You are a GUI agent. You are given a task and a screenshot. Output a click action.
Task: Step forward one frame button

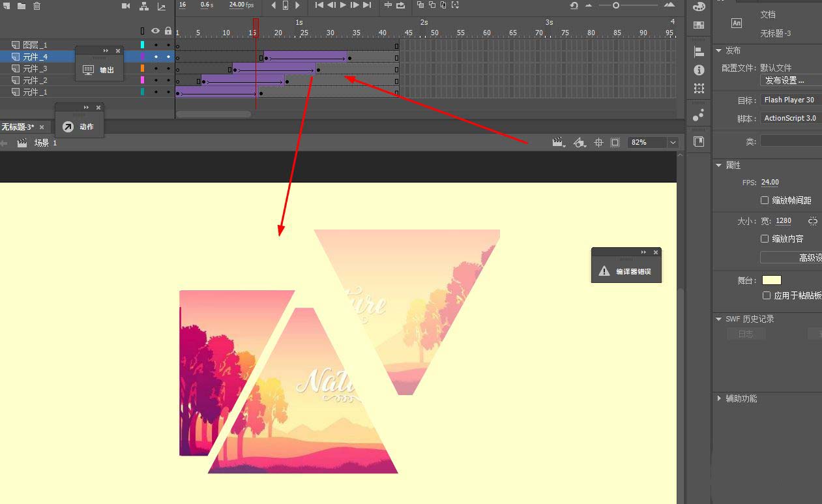tap(355, 5)
